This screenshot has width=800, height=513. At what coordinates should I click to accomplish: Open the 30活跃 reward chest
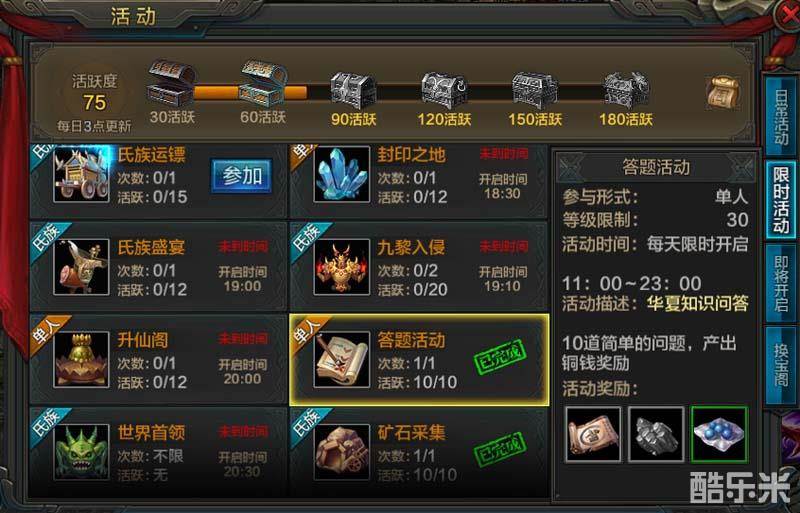coord(171,84)
